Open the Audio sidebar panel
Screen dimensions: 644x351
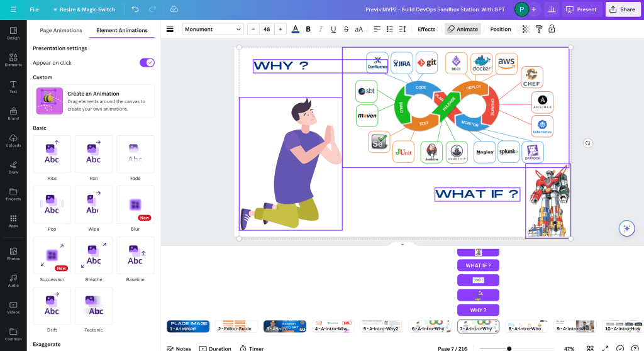coord(13,281)
